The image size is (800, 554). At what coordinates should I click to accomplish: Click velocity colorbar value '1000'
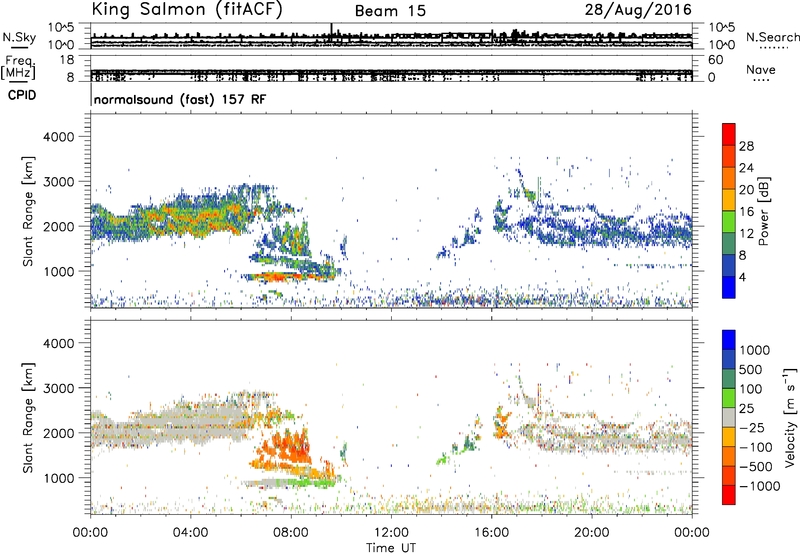click(755, 350)
